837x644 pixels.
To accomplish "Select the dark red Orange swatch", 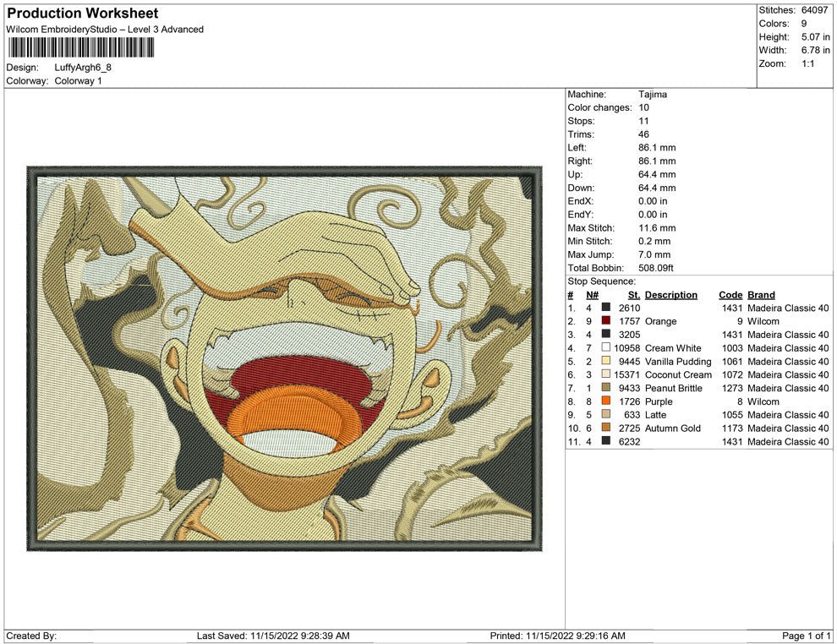I will 606,321.
